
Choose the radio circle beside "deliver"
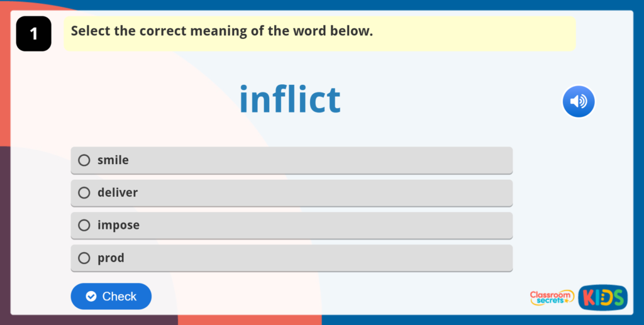coord(84,192)
